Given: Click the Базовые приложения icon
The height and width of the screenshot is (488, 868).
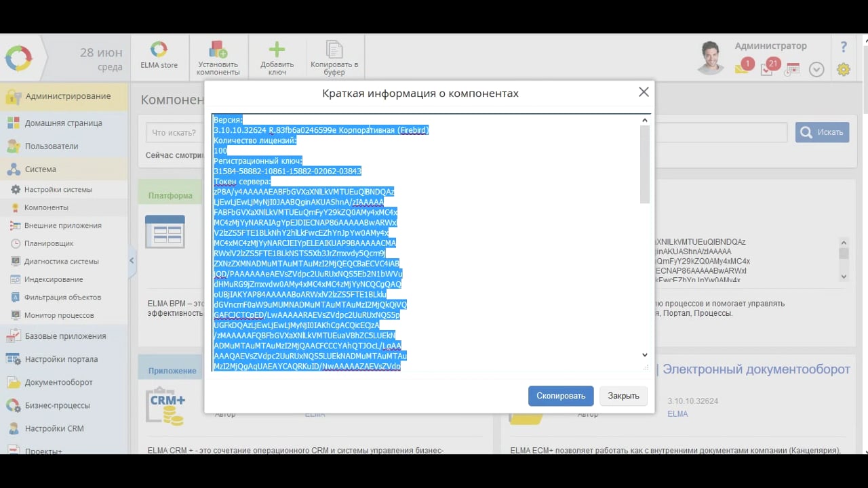Looking at the screenshot, I should point(13,336).
